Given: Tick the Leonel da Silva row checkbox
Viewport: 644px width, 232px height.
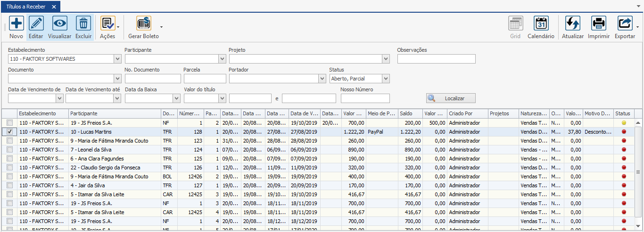Looking at the screenshot, I should tap(10, 150).
